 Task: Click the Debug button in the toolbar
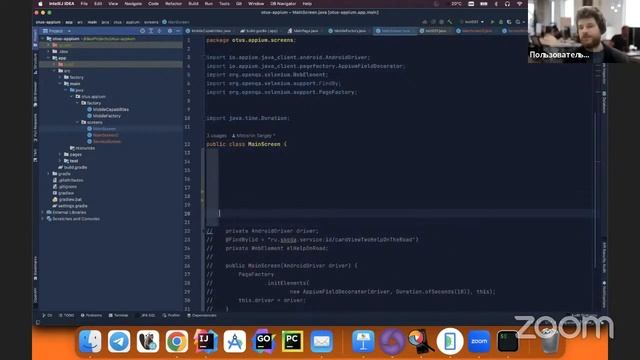(x=501, y=22)
